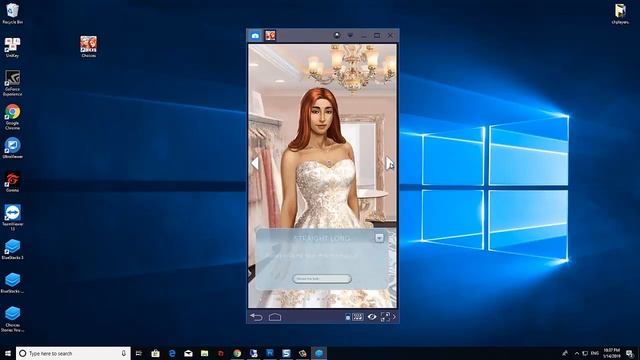The width and height of the screenshot is (640, 360).
Task: Activate the microphone in taskbar search
Action: [124, 353]
